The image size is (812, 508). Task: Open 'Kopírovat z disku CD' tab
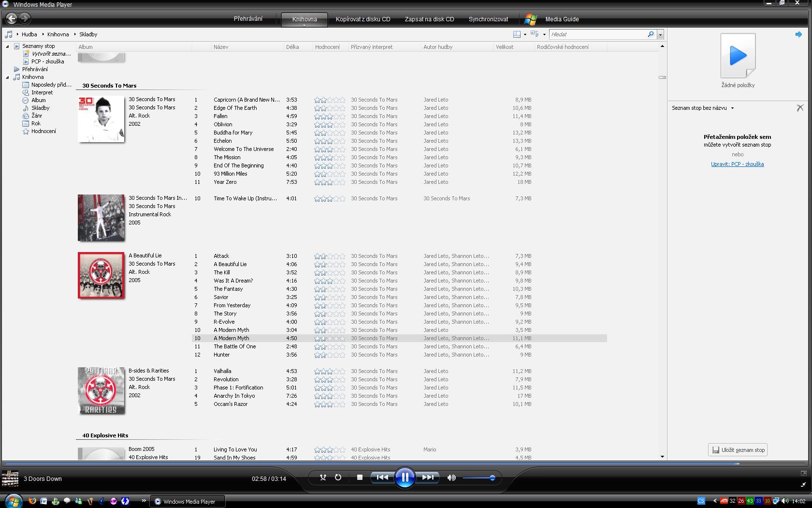pyautogui.click(x=363, y=19)
